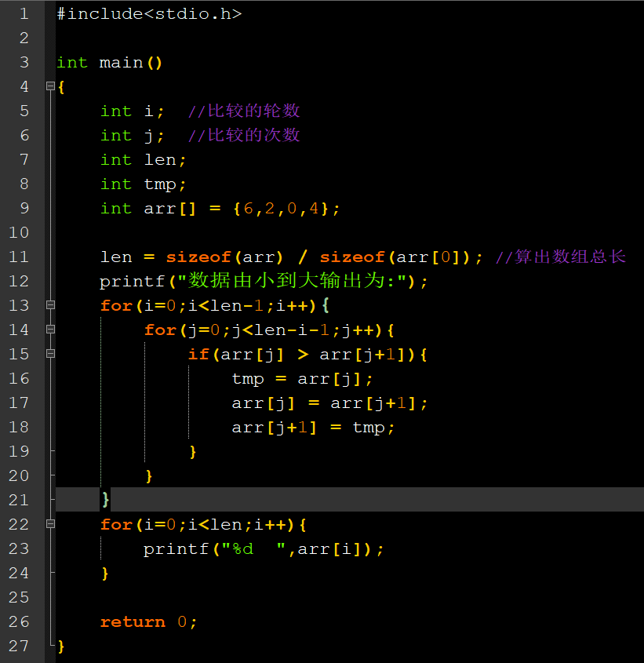
Task: Click the highlighted closing brace on line 21
Action: (105, 500)
